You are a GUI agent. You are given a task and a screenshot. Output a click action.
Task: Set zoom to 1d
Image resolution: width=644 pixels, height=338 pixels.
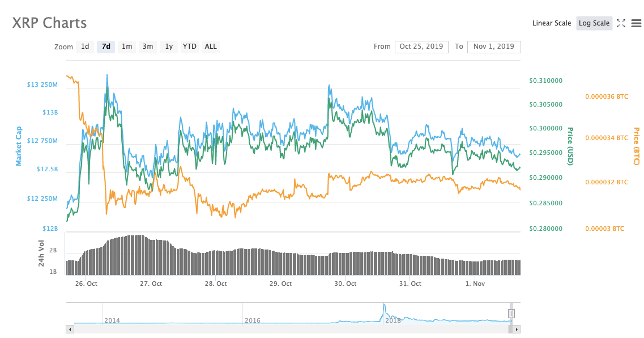coord(85,47)
